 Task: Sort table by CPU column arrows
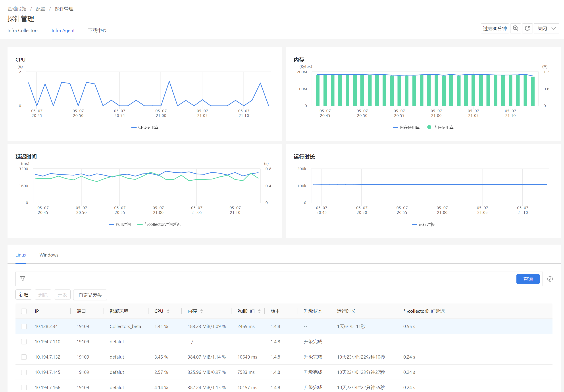tap(168, 311)
